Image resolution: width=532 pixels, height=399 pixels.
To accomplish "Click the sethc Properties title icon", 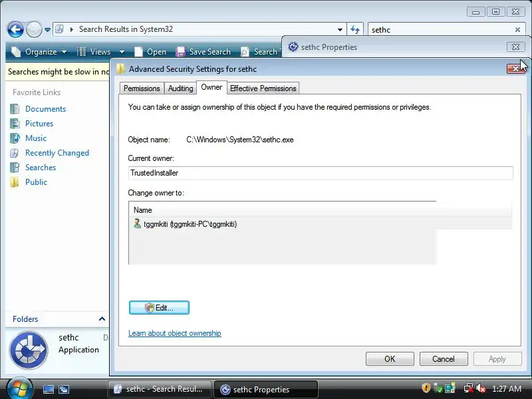I will (x=293, y=47).
